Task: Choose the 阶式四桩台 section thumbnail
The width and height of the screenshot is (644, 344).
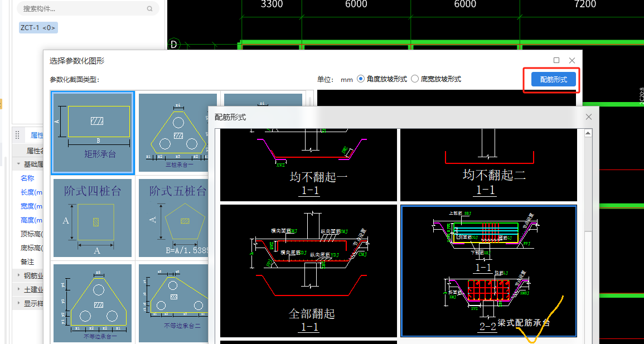Action: [93, 218]
